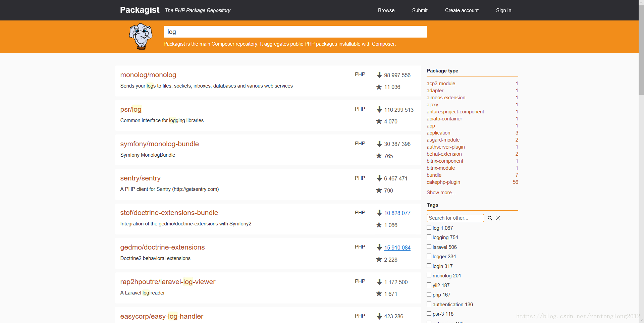644x323 pixels.
Task: Check the 'log 1,067' tag checkbox
Action: pos(429,227)
